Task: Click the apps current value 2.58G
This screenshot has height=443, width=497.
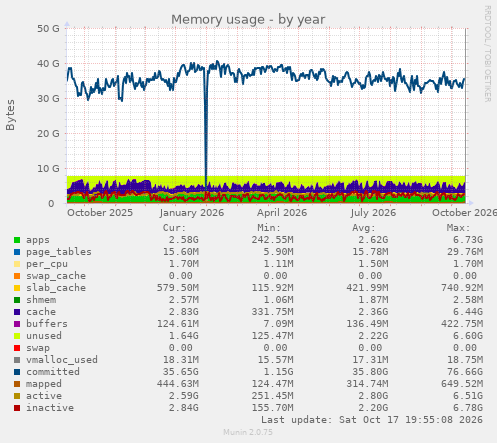Action: click(x=184, y=240)
